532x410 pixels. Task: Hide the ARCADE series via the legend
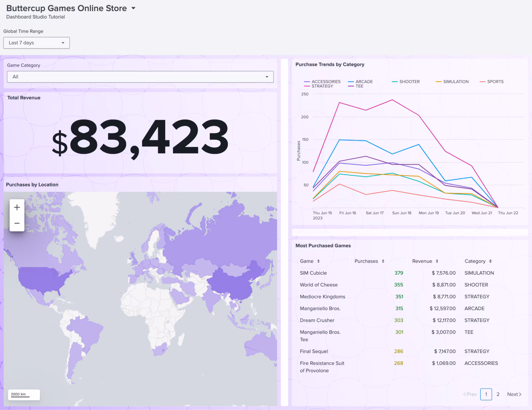tap(364, 82)
